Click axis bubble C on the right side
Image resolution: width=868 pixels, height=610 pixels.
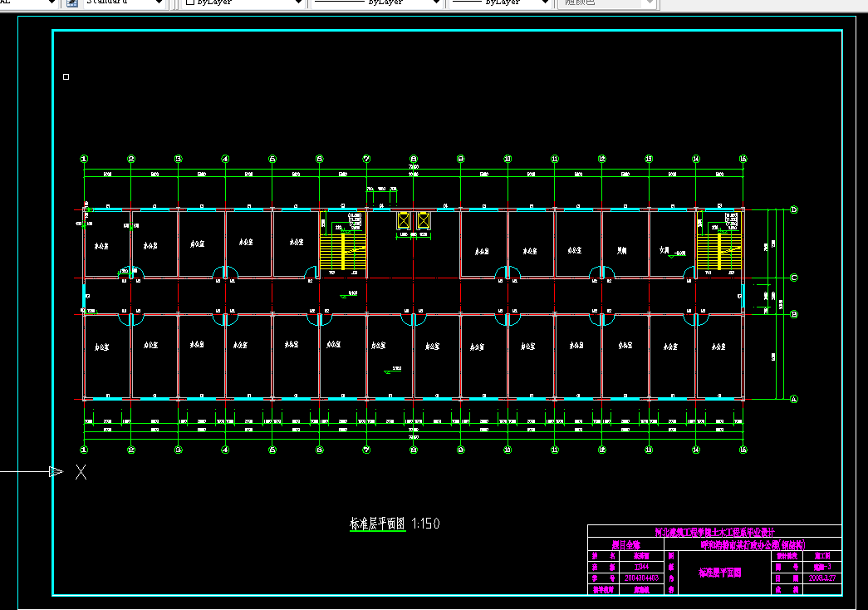[x=794, y=278]
